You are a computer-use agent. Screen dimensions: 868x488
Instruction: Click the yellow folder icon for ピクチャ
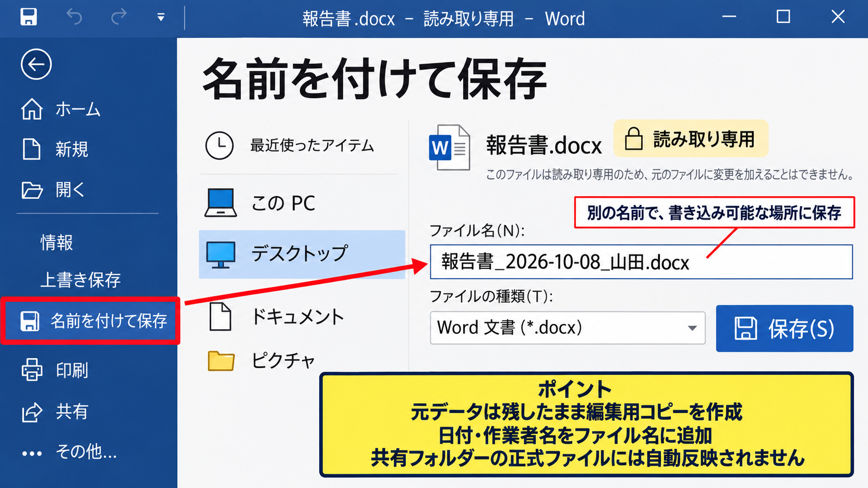[x=221, y=360]
